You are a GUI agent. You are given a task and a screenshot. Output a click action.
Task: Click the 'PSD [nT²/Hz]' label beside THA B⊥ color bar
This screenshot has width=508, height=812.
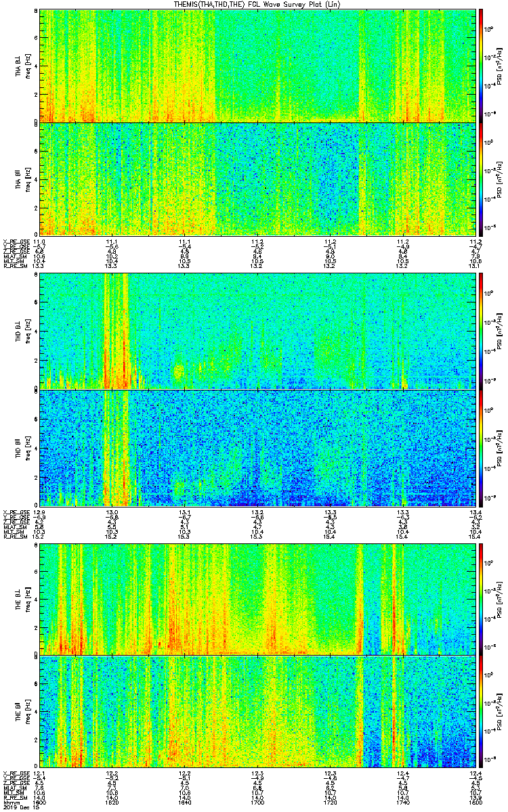499,66
